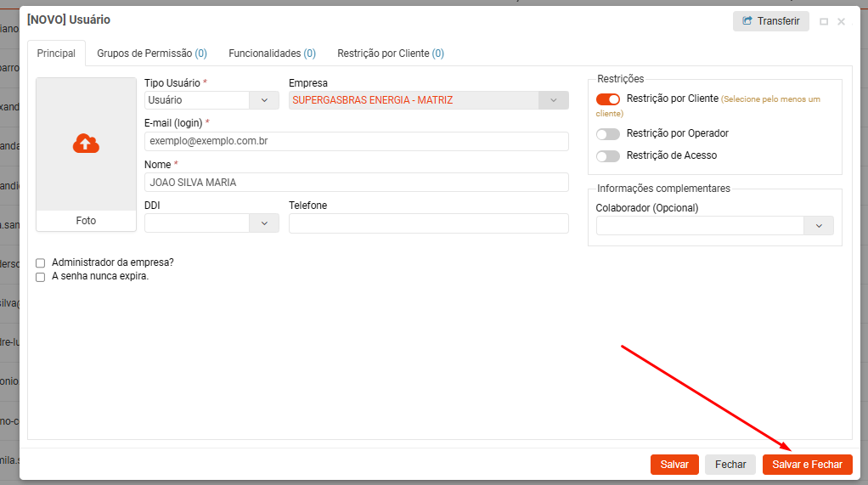
Task: Enable the Restrição por Operador toggle
Action: pyautogui.click(x=608, y=134)
